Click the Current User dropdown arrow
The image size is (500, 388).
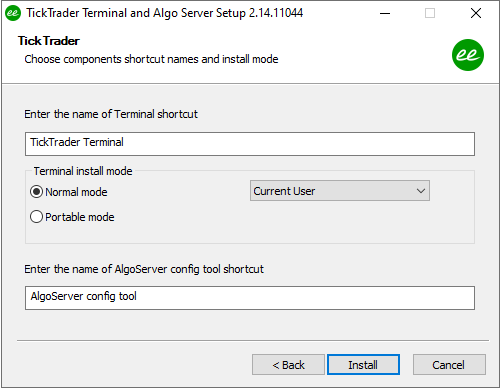(x=421, y=191)
